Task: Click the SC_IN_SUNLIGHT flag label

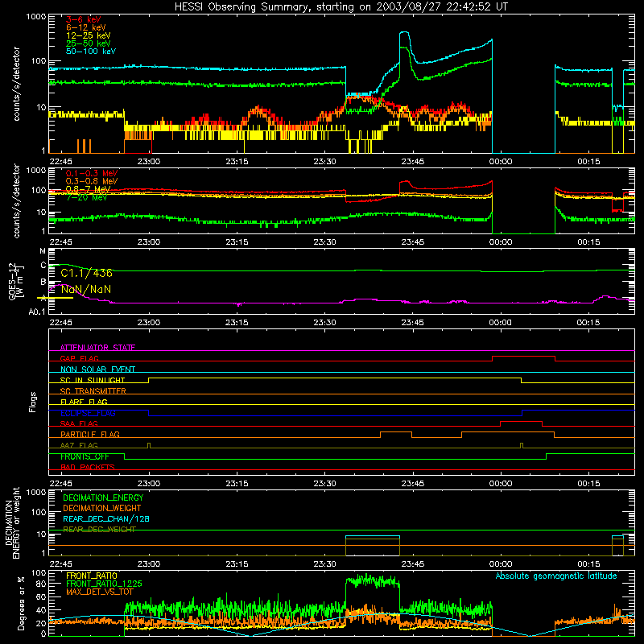Action: [93, 380]
